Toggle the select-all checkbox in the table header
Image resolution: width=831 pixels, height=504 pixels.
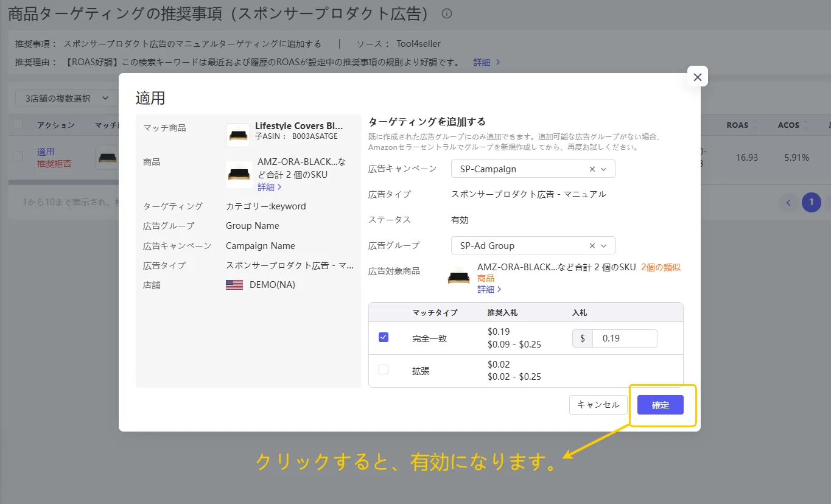coord(18,124)
